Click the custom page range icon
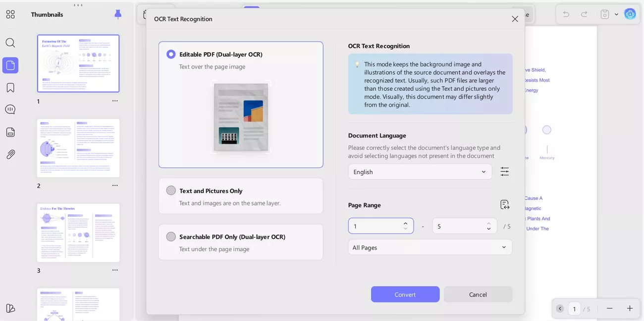 504,204
